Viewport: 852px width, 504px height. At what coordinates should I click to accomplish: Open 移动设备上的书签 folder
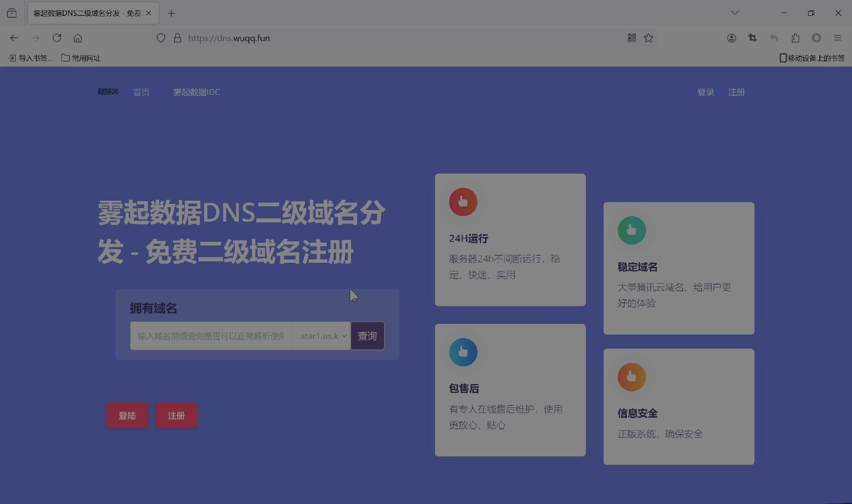pos(812,58)
